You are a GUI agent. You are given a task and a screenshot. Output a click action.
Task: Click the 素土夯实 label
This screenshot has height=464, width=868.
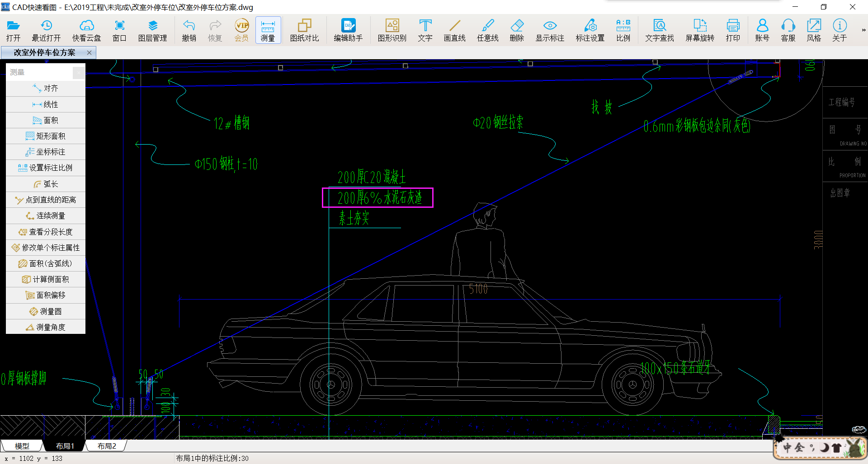[x=354, y=218]
